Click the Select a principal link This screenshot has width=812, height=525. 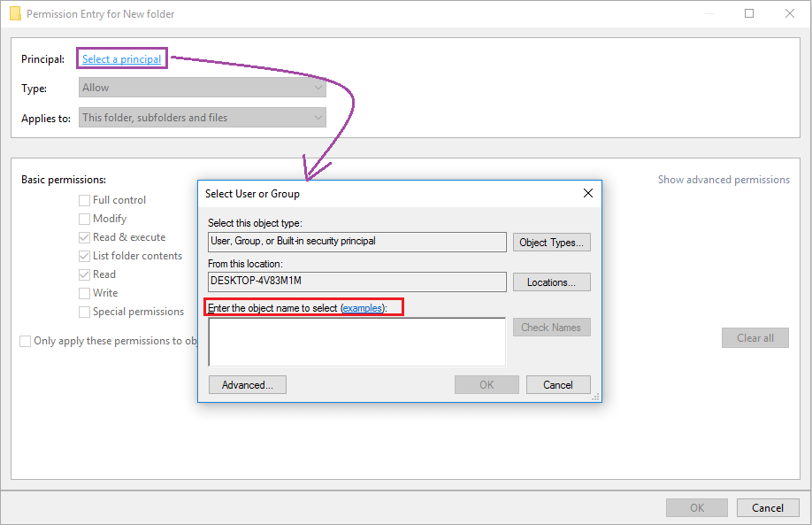click(x=122, y=59)
